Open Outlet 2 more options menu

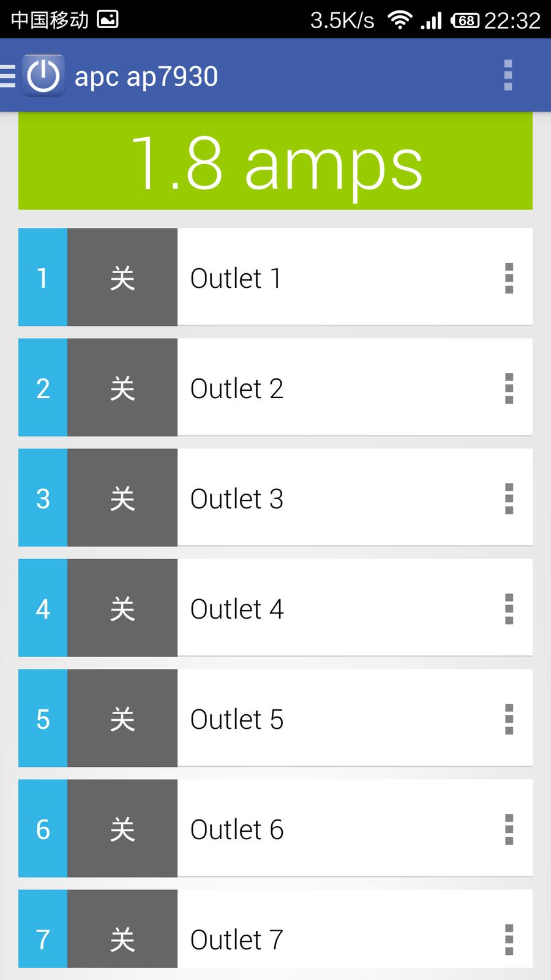[x=509, y=388]
